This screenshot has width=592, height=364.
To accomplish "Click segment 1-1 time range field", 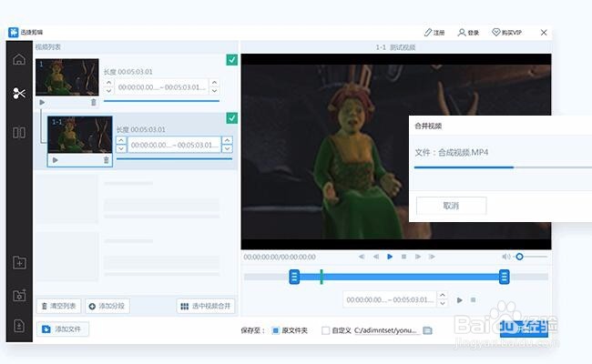I will (174, 145).
